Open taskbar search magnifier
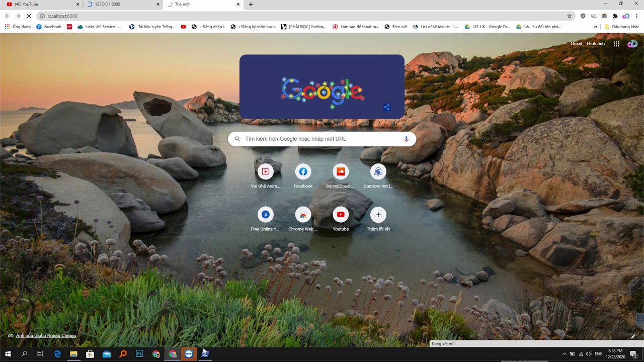Screen dimensions: 644x362 (24, 354)
